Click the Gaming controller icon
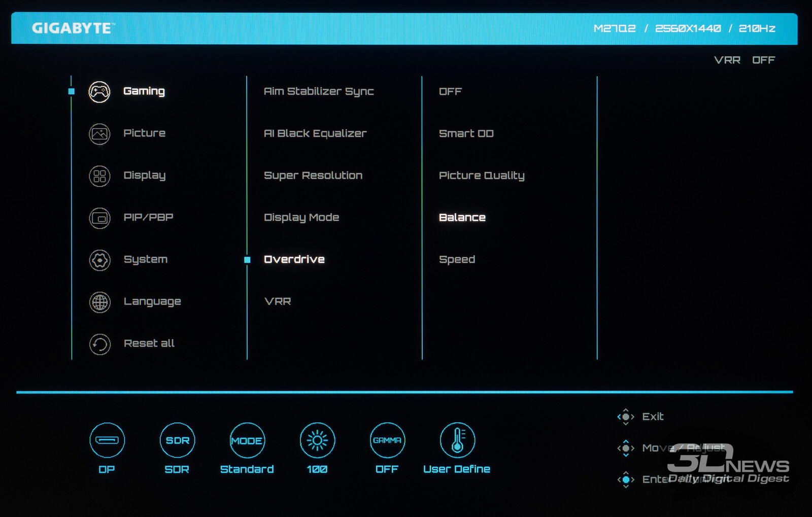 pos(99,92)
